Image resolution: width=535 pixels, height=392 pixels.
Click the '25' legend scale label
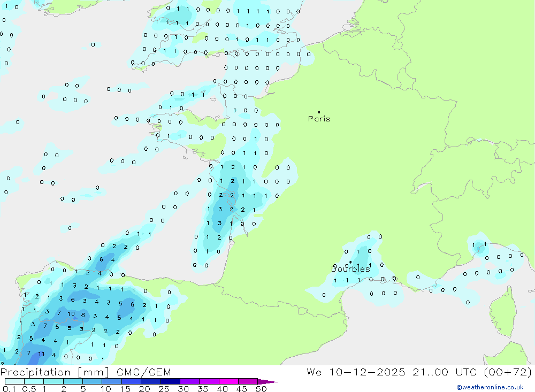click(164, 389)
